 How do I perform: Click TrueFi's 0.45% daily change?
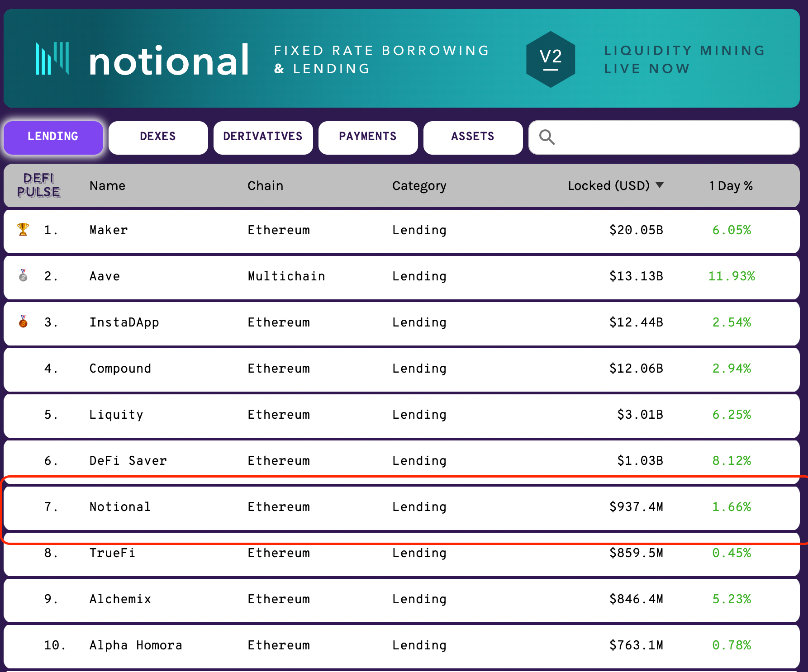click(x=732, y=553)
